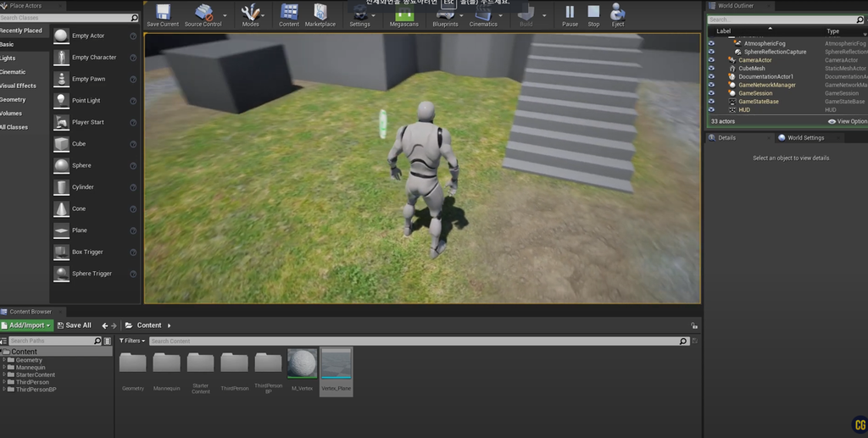Open Cinematics dropdown arrow

(500, 15)
